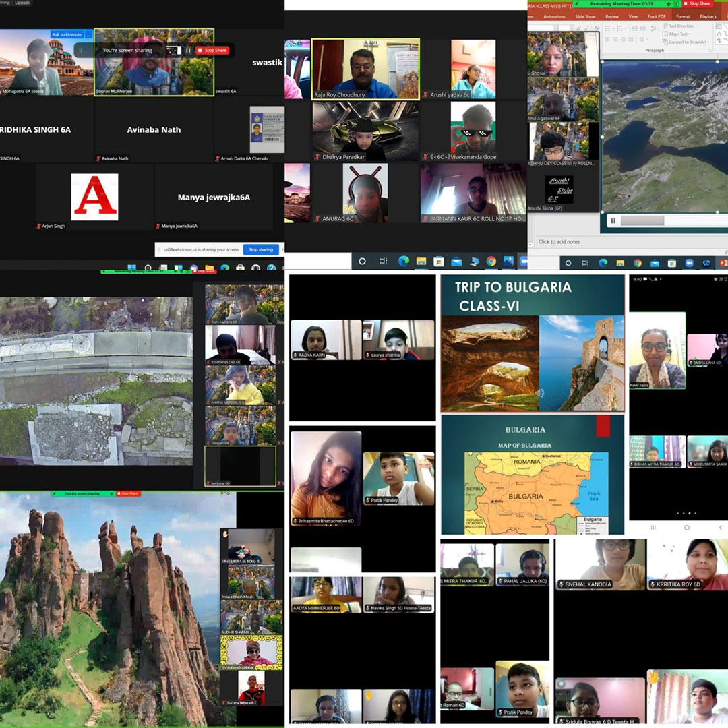This screenshot has height=728, width=728.
Task: Open the Animations ribbon tab
Action: coord(554,16)
